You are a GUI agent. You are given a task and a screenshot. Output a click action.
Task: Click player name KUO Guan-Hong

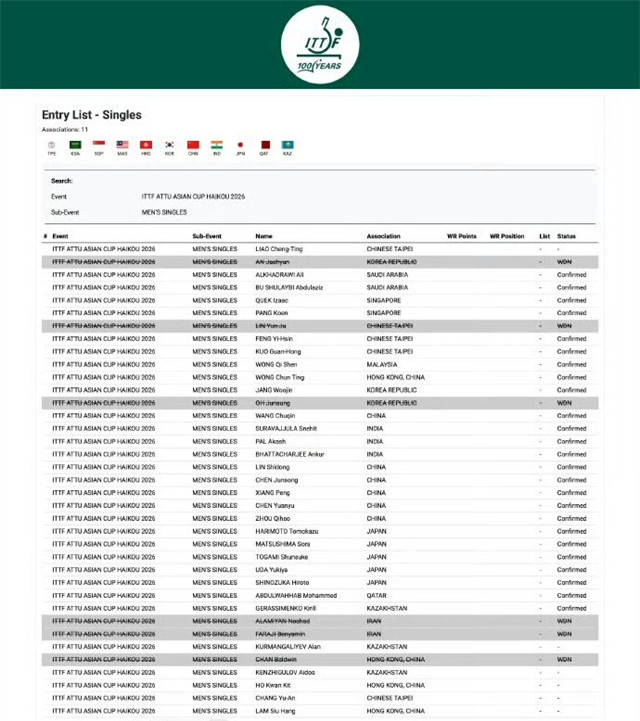pyautogui.click(x=278, y=351)
